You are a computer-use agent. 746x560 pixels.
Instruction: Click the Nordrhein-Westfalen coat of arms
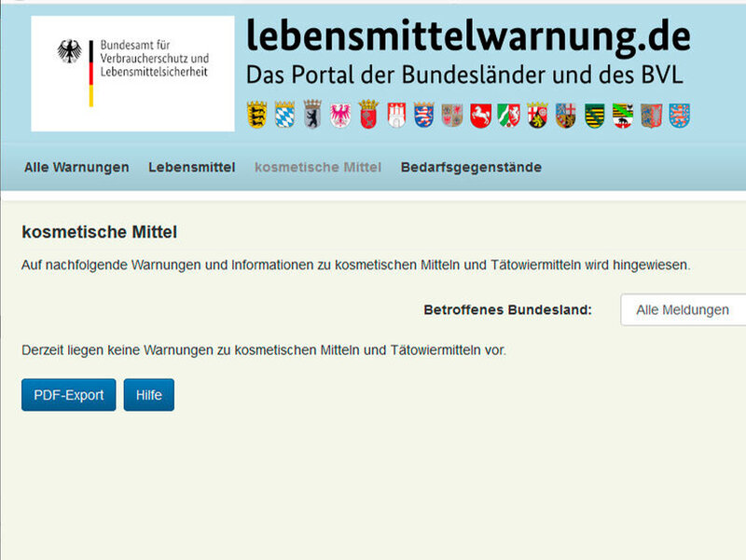508,116
